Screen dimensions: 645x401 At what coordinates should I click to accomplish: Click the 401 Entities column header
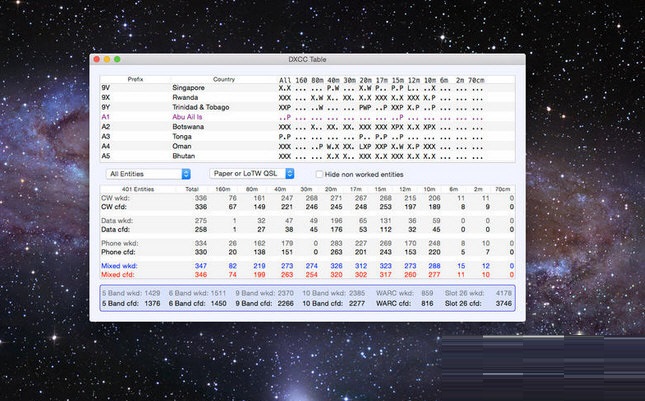(x=138, y=189)
